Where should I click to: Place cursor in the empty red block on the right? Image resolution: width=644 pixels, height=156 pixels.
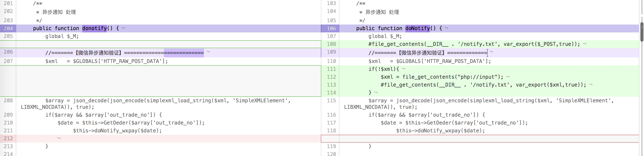[488, 139]
